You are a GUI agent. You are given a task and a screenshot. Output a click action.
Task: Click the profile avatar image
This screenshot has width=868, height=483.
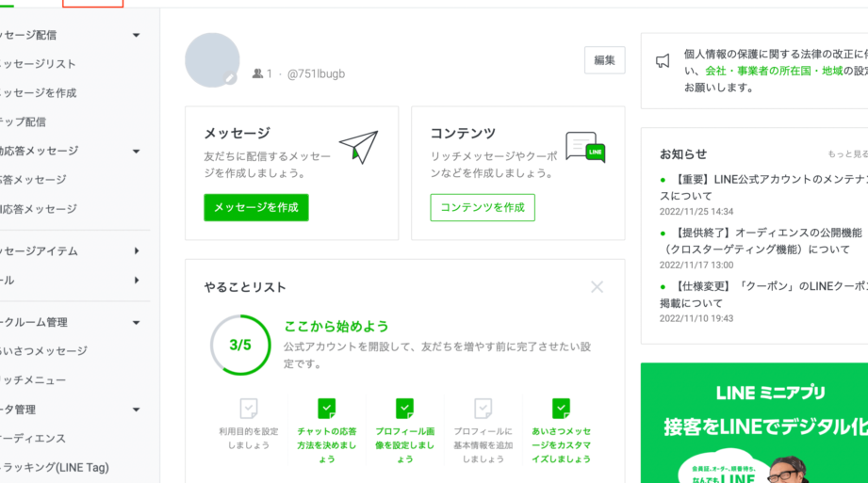(212, 59)
